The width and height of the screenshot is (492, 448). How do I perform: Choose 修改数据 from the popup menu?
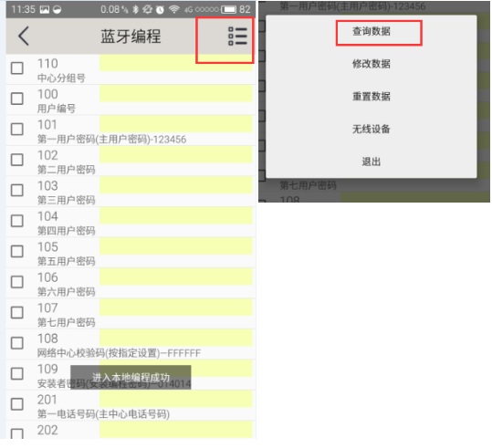click(372, 64)
